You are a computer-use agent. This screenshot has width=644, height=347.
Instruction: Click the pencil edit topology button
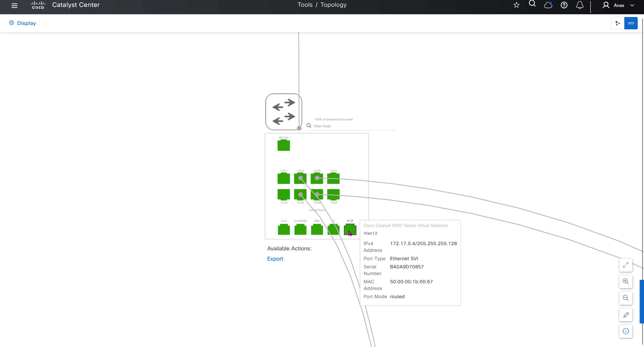[x=626, y=315]
